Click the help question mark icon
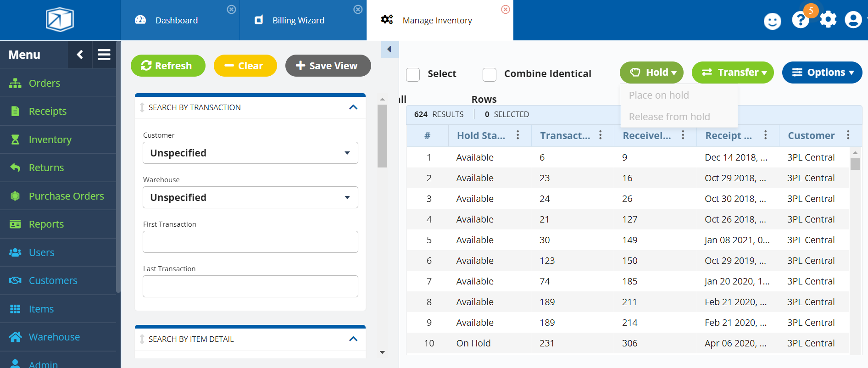The height and width of the screenshot is (368, 868). coord(800,20)
